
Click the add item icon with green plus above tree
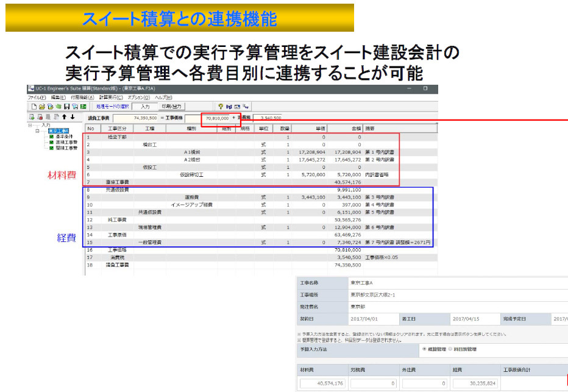click(x=32, y=116)
